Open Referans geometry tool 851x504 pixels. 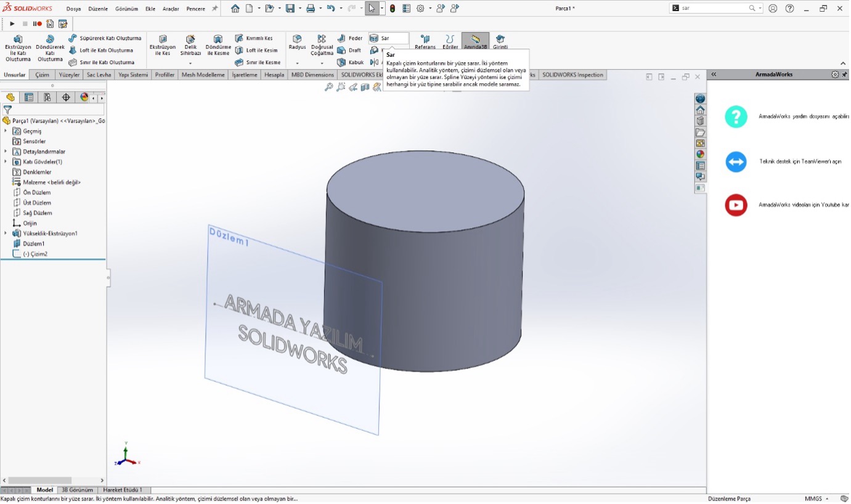pyautogui.click(x=425, y=43)
